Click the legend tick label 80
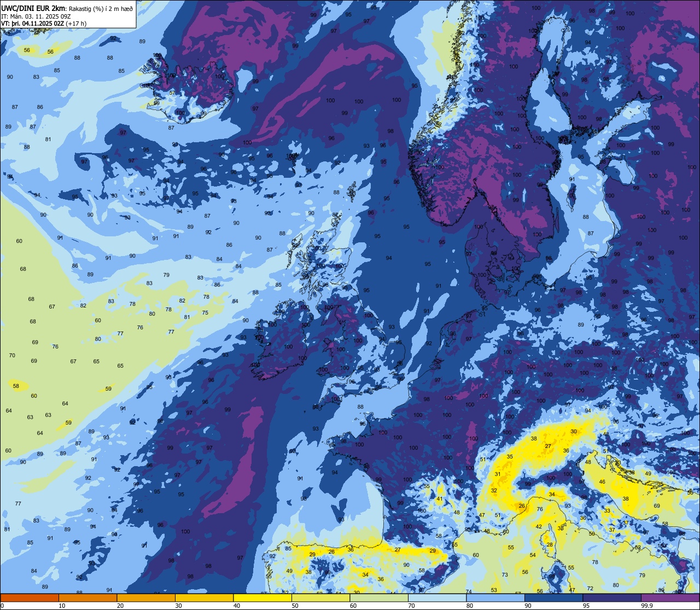700x610 pixels. pos(470,606)
